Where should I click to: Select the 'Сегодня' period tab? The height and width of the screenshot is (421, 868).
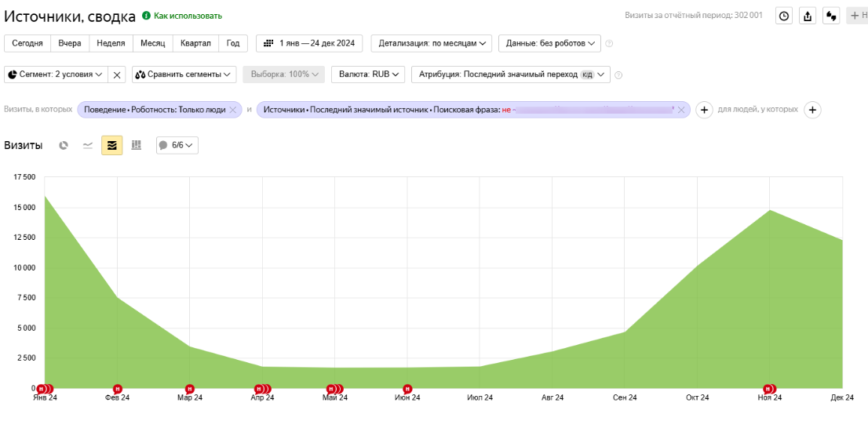[x=27, y=44]
